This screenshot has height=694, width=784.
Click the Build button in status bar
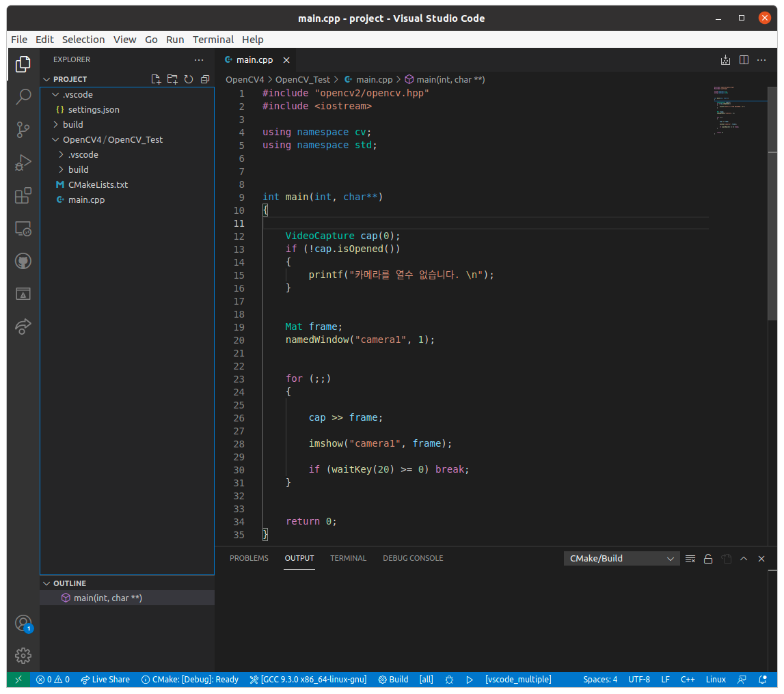pos(394,680)
